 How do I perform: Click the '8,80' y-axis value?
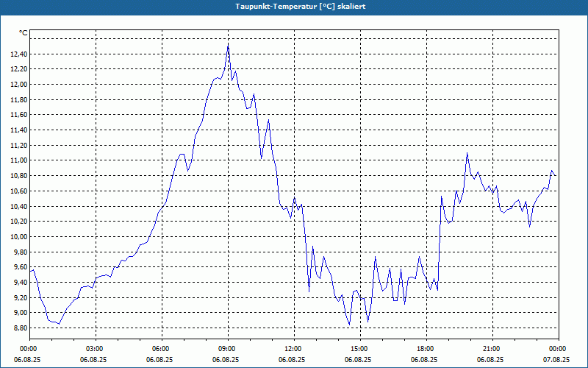pos(21,328)
